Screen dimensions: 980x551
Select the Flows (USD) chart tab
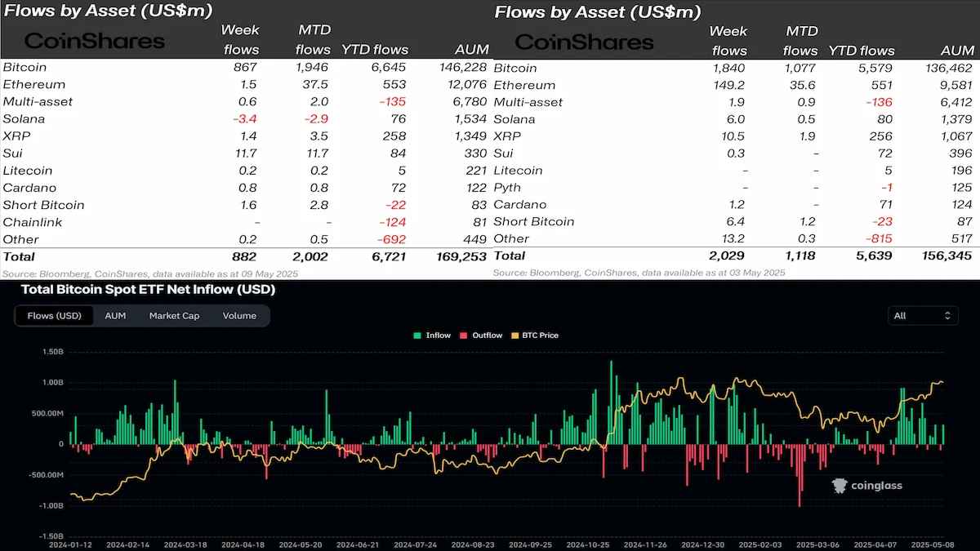coord(54,316)
